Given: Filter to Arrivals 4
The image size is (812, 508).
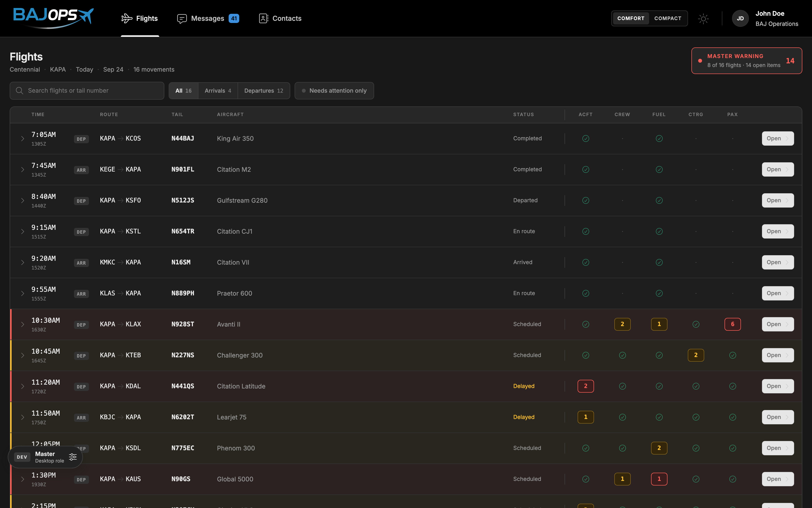Looking at the screenshot, I should [x=218, y=91].
